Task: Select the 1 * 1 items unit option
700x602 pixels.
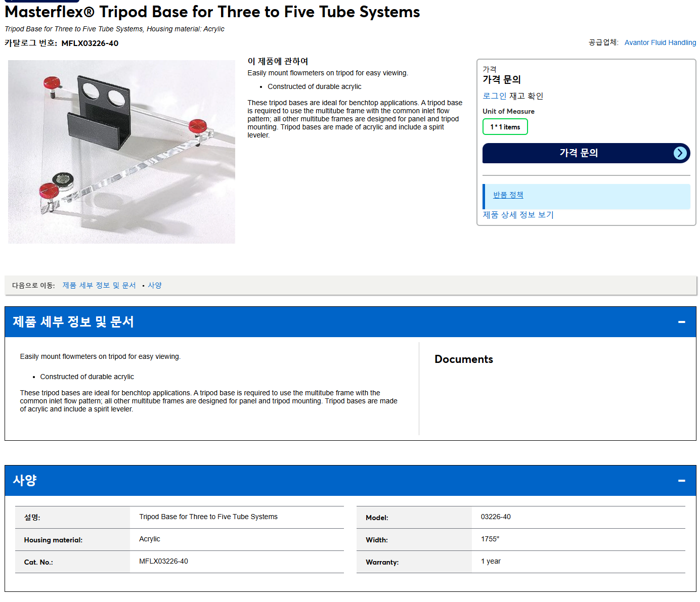Action: 505,127
